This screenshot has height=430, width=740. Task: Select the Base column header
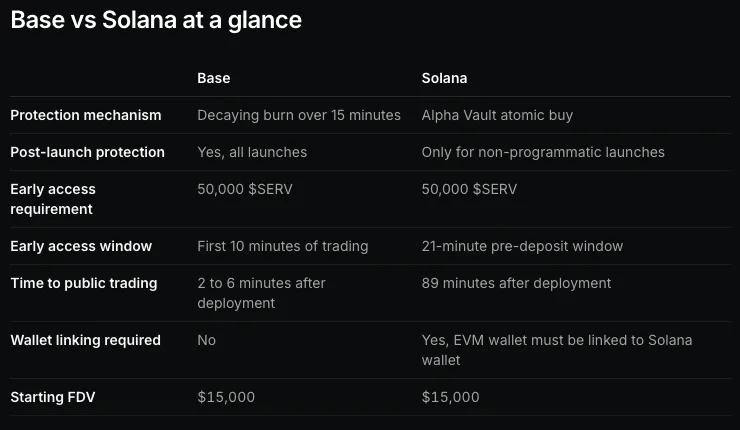pos(214,78)
